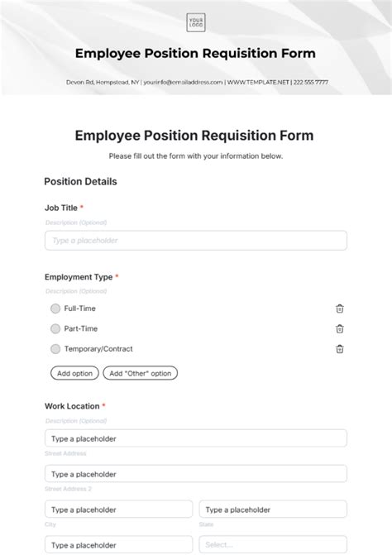Choose the Temporary/Contract radio button

[55, 349]
